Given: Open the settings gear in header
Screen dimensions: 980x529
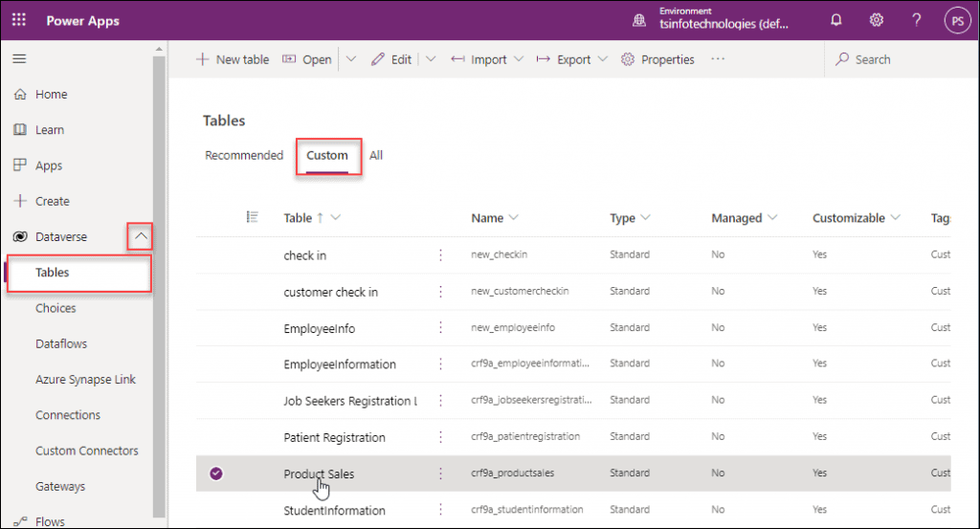Looking at the screenshot, I should (877, 20).
